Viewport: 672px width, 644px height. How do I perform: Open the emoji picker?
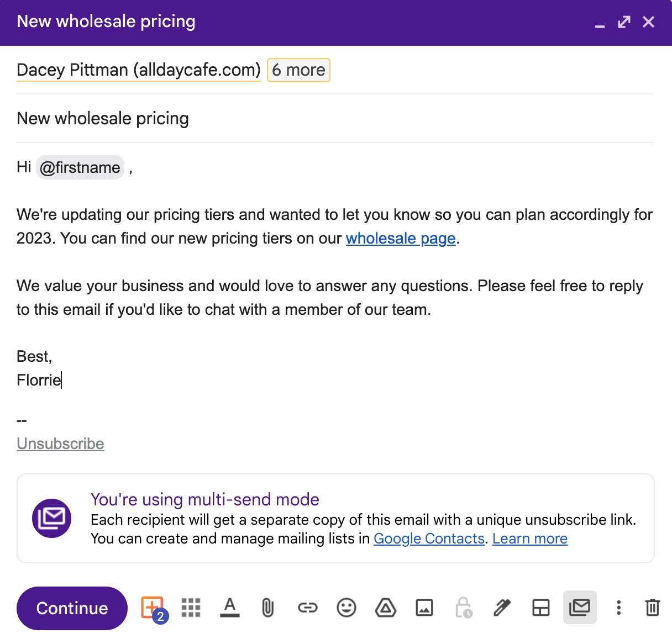347,608
